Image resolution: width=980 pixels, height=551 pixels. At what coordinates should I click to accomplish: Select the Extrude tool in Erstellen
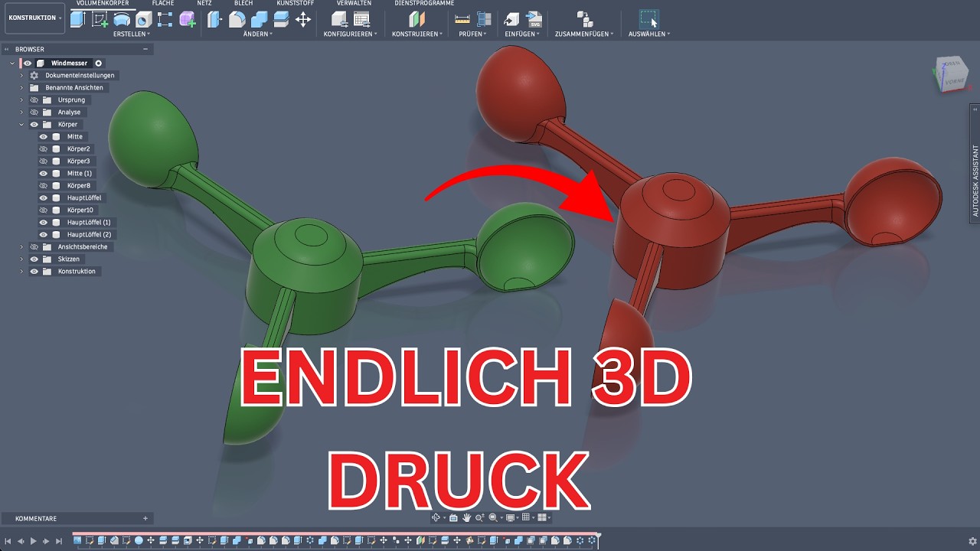[77, 20]
